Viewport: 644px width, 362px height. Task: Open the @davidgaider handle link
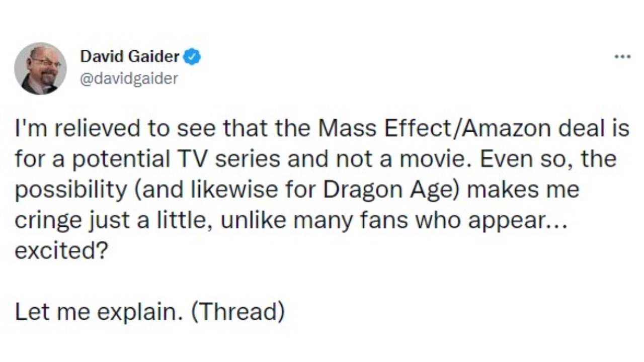[129, 79]
